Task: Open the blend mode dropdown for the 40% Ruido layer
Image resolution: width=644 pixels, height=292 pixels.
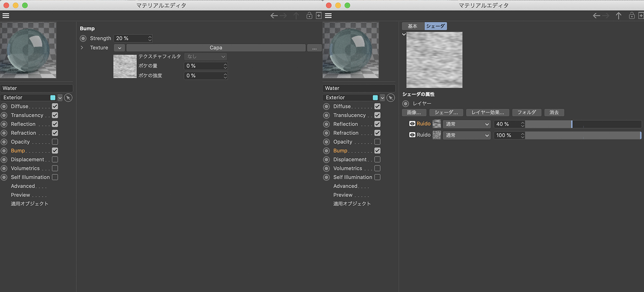Action: [x=467, y=124]
